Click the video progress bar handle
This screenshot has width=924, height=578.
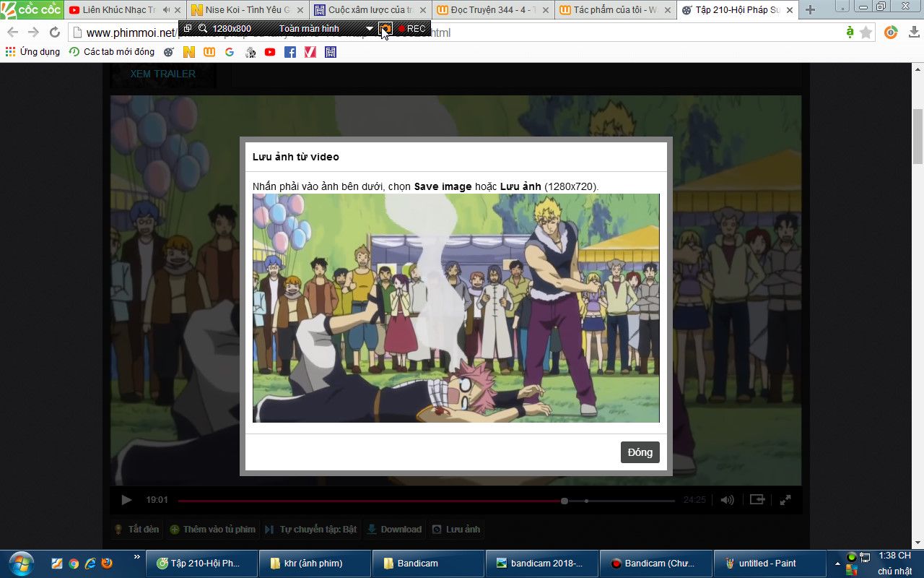pyautogui.click(x=565, y=501)
